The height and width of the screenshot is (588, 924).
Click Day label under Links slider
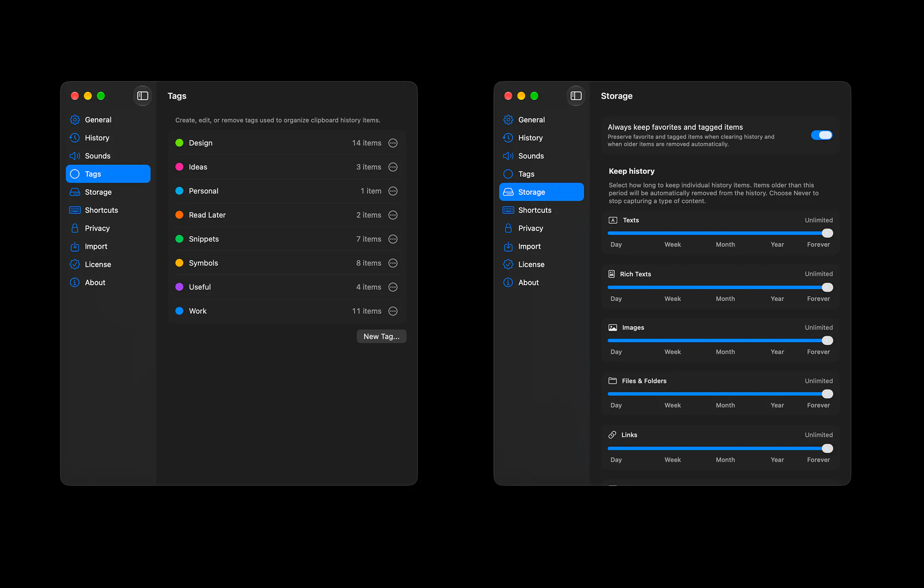click(x=616, y=460)
